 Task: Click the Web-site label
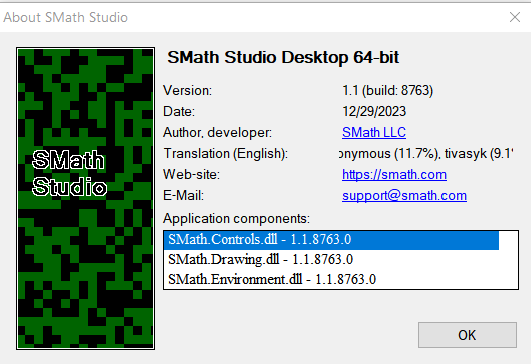point(191,175)
